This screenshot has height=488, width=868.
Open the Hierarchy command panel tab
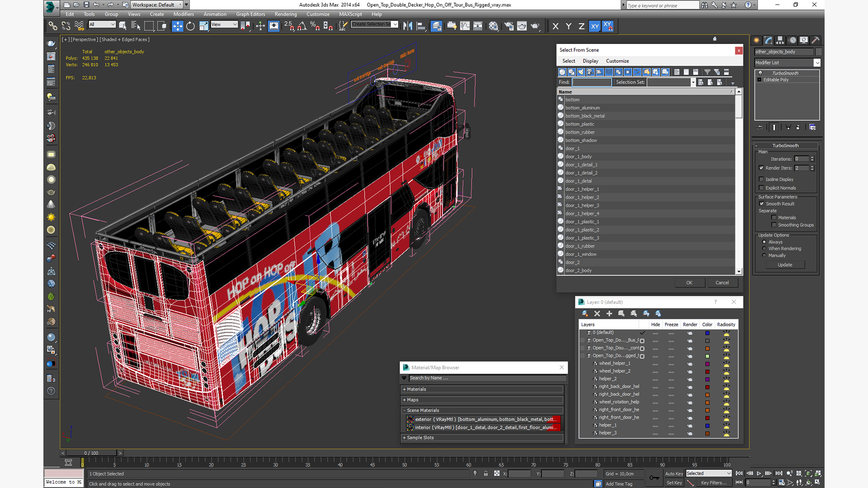pos(780,40)
